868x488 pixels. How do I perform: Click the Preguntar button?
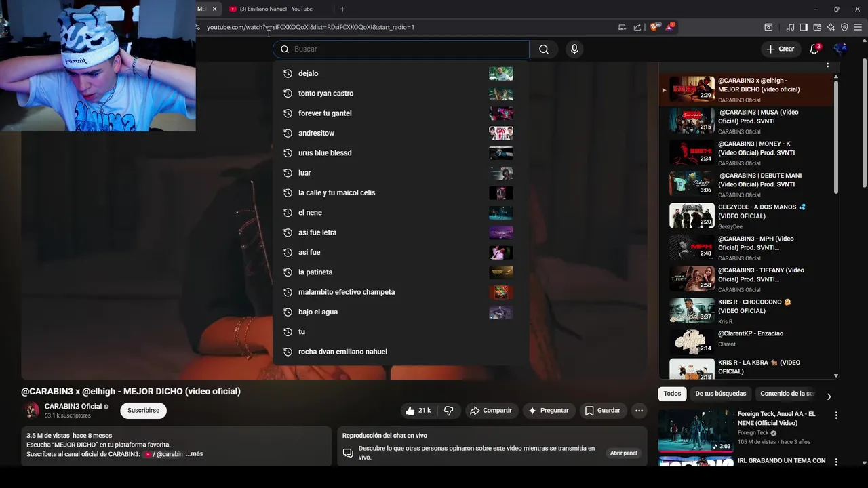click(x=549, y=411)
